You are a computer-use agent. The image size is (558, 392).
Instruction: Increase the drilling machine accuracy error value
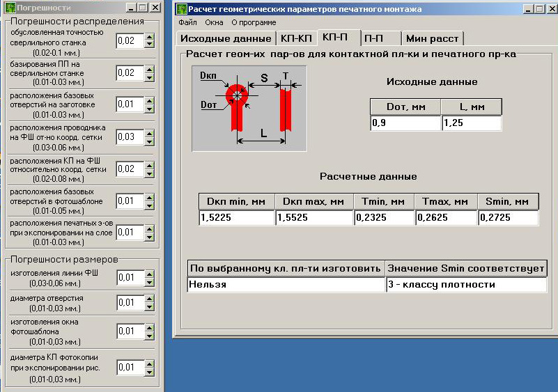coord(149,38)
